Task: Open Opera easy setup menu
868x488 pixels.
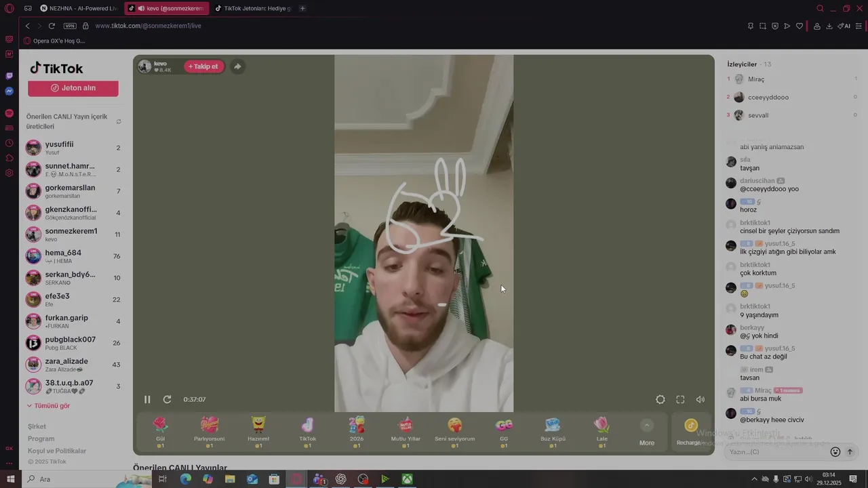Action: click(859, 26)
